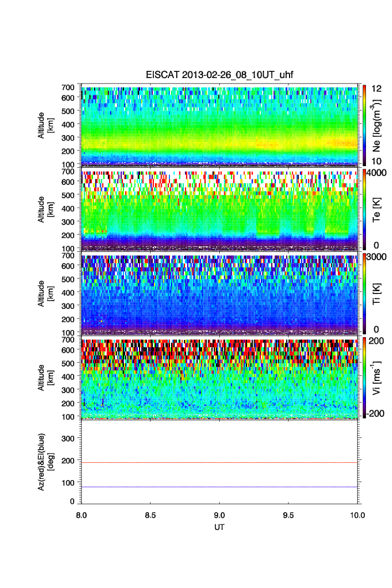Viewport: 392px width, 588px height.
Task: Click the Vi [ms⁻¹] color bar label
Action: [x=378, y=377]
